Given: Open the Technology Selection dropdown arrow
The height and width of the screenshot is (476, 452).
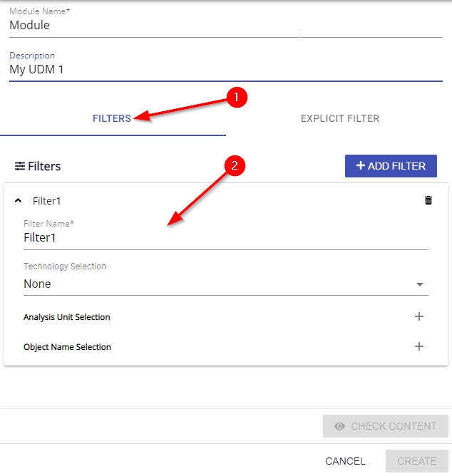Looking at the screenshot, I should (x=420, y=284).
